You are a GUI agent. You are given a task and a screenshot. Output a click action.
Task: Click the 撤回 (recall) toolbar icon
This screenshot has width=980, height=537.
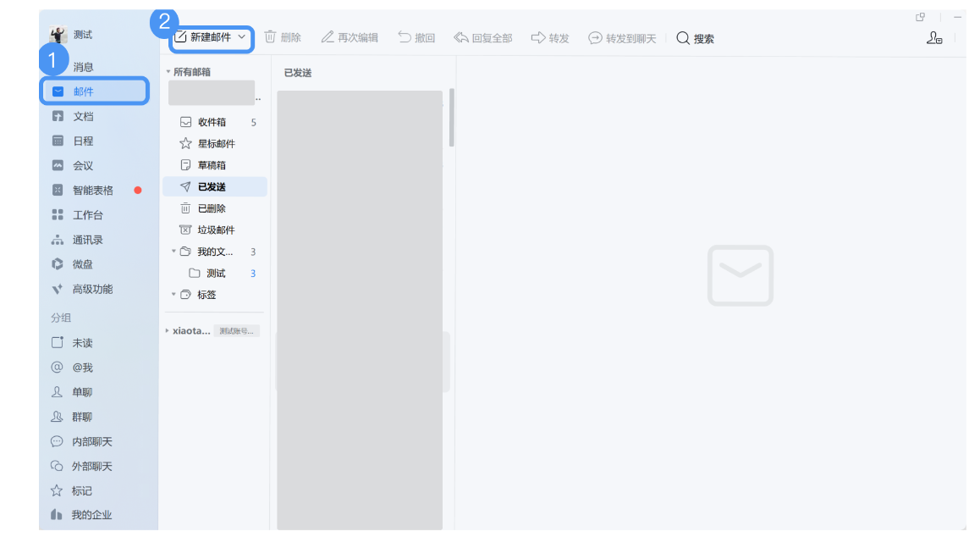(416, 37)
